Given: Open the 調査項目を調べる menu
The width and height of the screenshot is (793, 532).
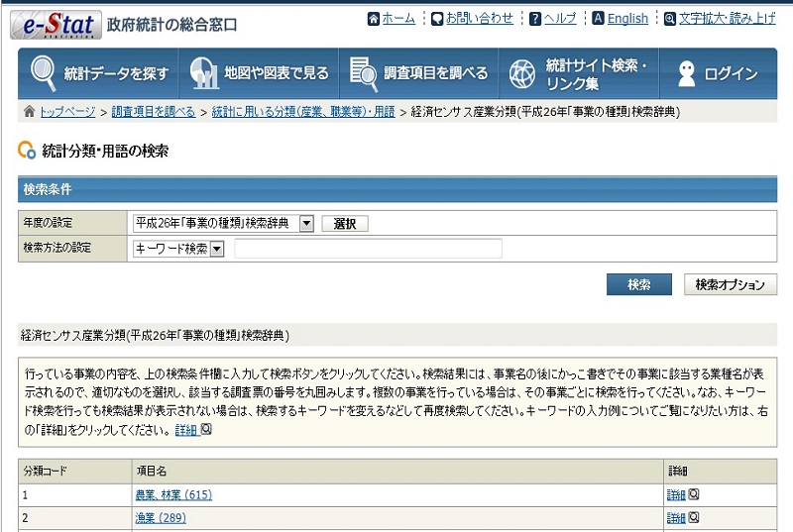Looking at the screenshot, I should pos(418,73).
